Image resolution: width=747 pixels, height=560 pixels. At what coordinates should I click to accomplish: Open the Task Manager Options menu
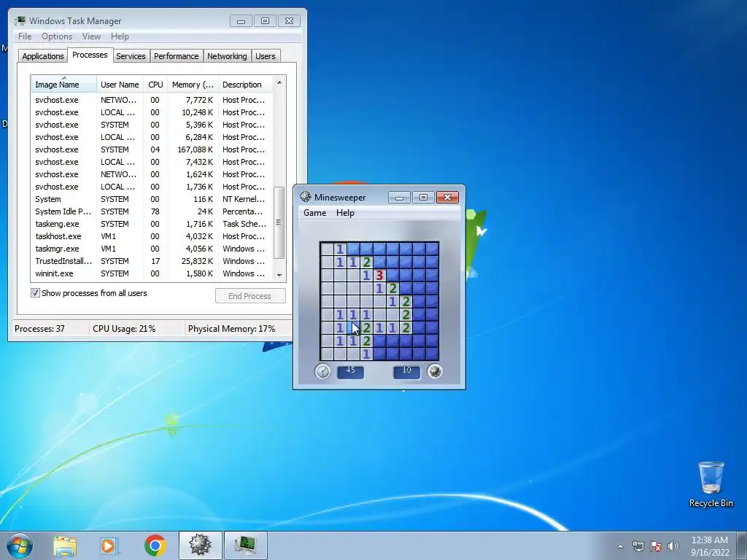57,36
